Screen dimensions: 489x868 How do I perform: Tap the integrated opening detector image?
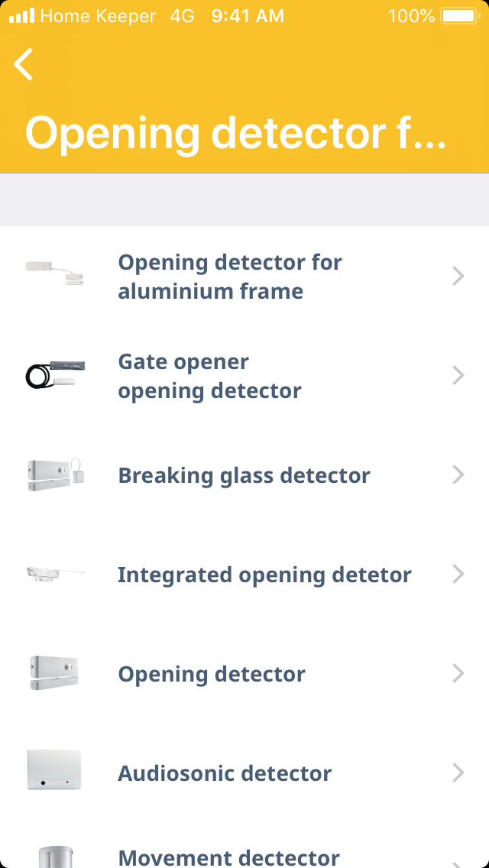point(54,575)
